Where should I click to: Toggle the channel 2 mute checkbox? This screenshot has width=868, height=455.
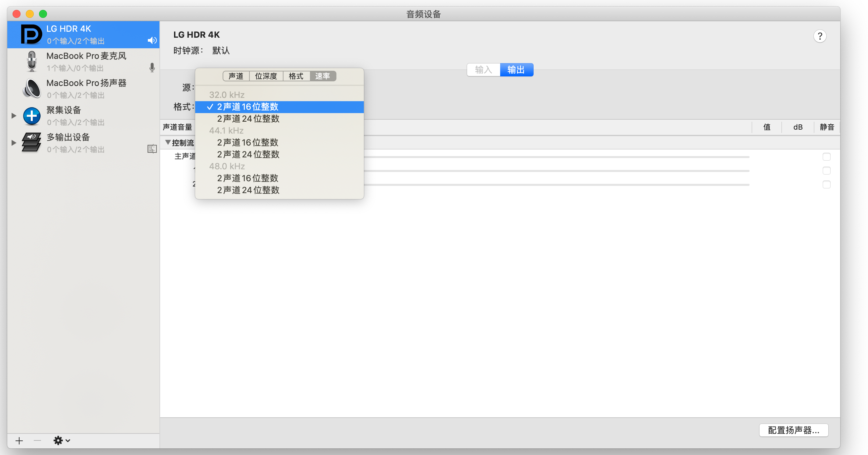point(826,185)
